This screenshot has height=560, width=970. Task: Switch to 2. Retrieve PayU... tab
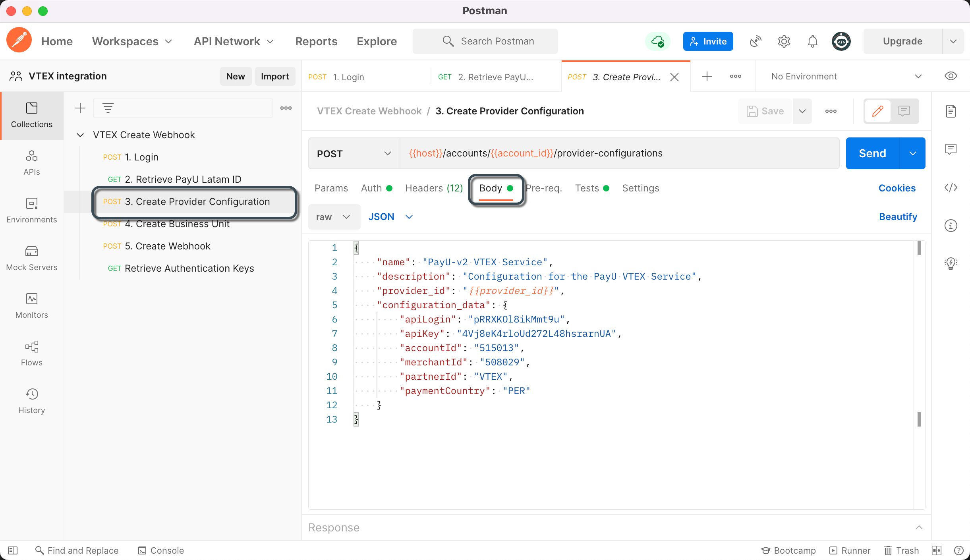496,77
